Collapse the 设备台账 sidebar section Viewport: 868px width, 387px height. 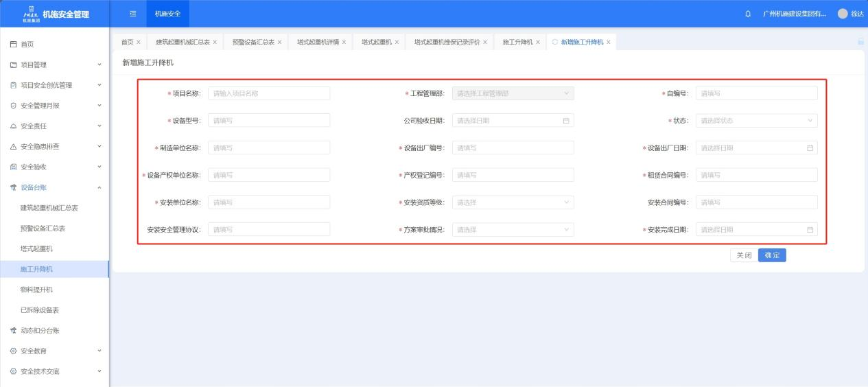[54, 187]
